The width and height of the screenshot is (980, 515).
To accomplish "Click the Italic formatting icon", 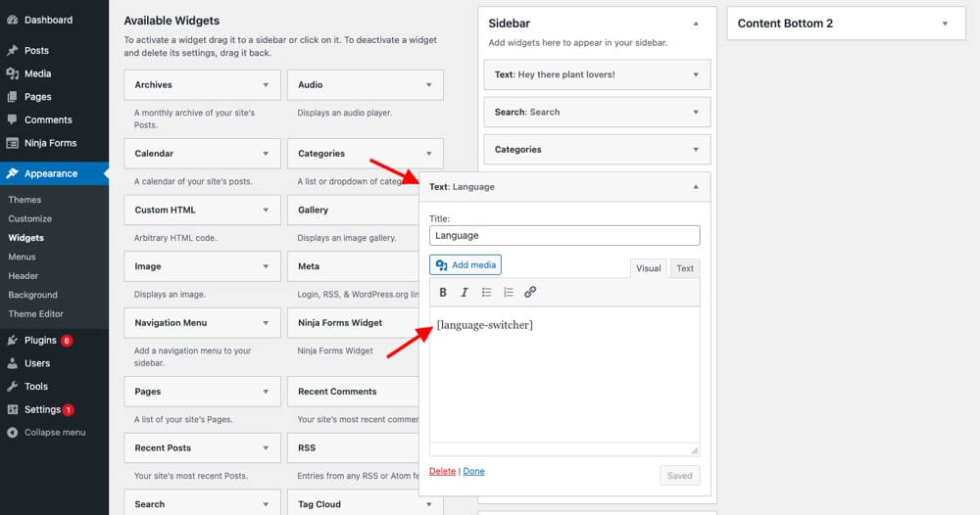I will point(465,292).
